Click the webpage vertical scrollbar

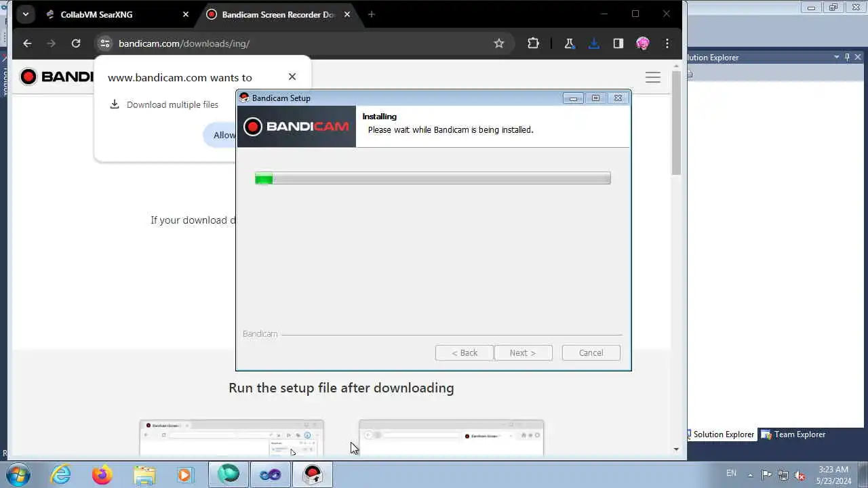pyautogui.click(x=676, y=122)
